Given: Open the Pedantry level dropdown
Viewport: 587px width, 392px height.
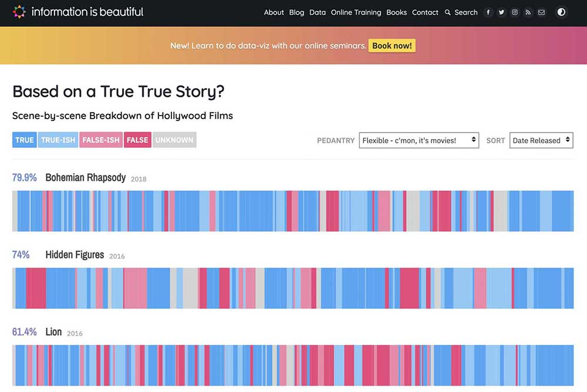Looking at the screenshot, I should coord(419,140).
